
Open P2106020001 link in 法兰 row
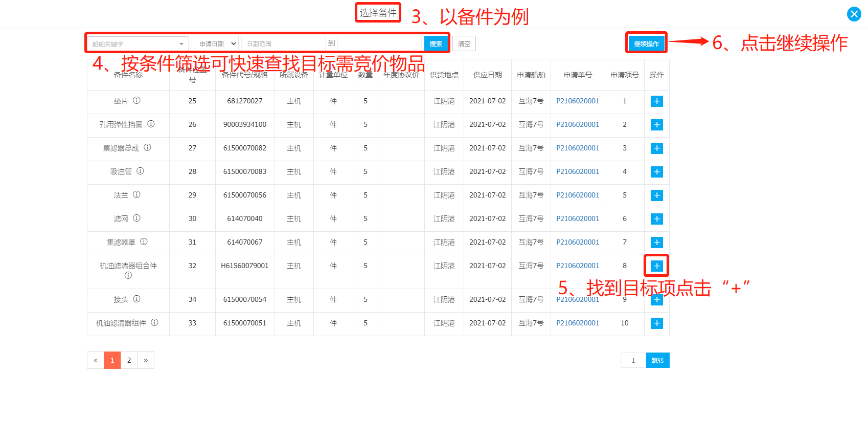pos(578,195)
